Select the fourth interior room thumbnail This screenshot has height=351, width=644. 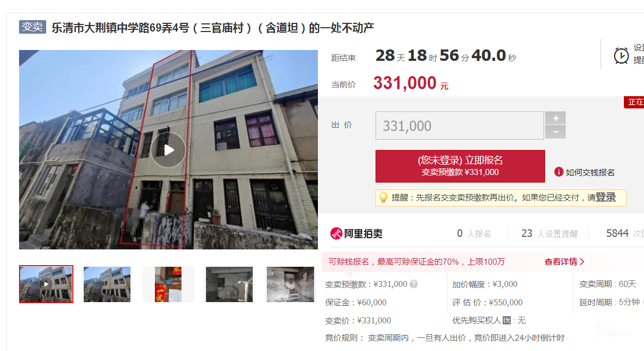coord(229,284)
